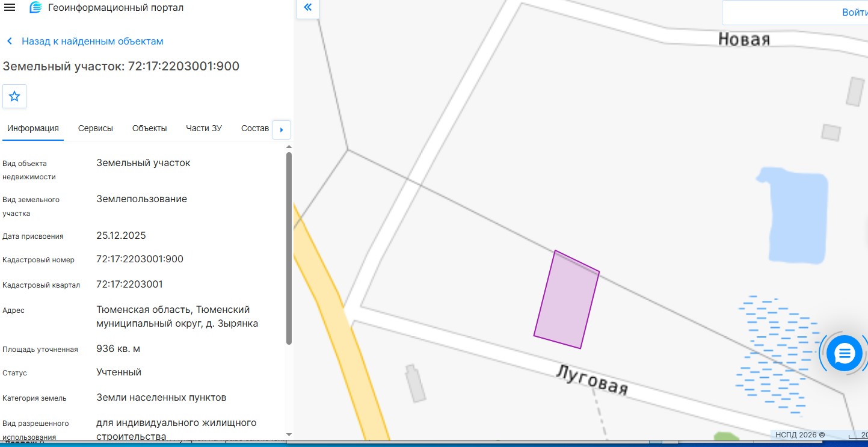The image size is (868, 447).
Task: Click the Новая street label on the map
Action: (x=744, y=40)
